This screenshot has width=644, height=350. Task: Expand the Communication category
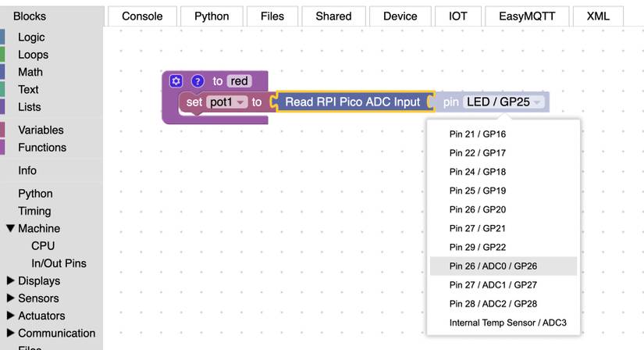click(x=11, y=333)
